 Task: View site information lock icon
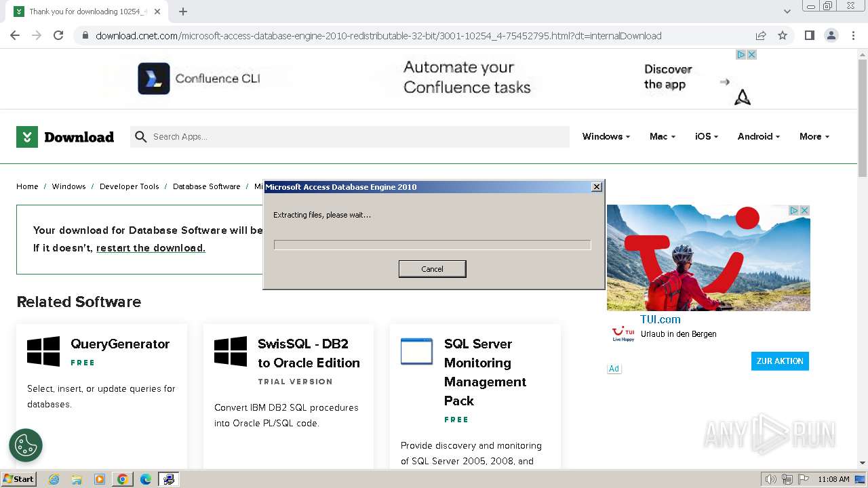pyautogui.click(x=85, y=36)
